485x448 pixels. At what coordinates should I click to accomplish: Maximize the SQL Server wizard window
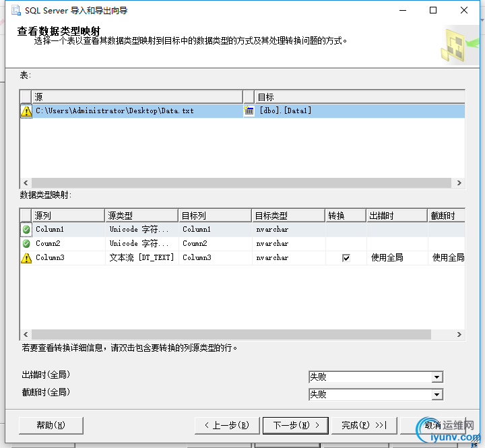click(x=433, y=10)
